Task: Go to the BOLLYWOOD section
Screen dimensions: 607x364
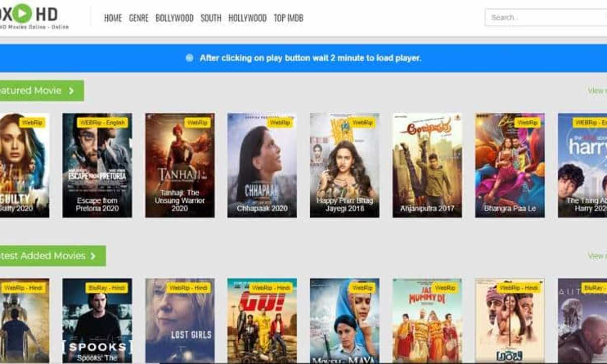Action: point(175,18)
